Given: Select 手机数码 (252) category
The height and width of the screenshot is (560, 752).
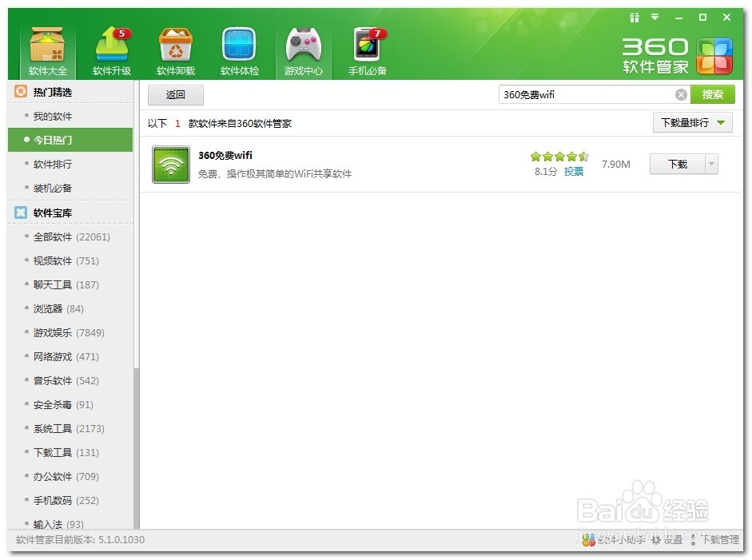Looking at the screenshot, I should 70,501.
